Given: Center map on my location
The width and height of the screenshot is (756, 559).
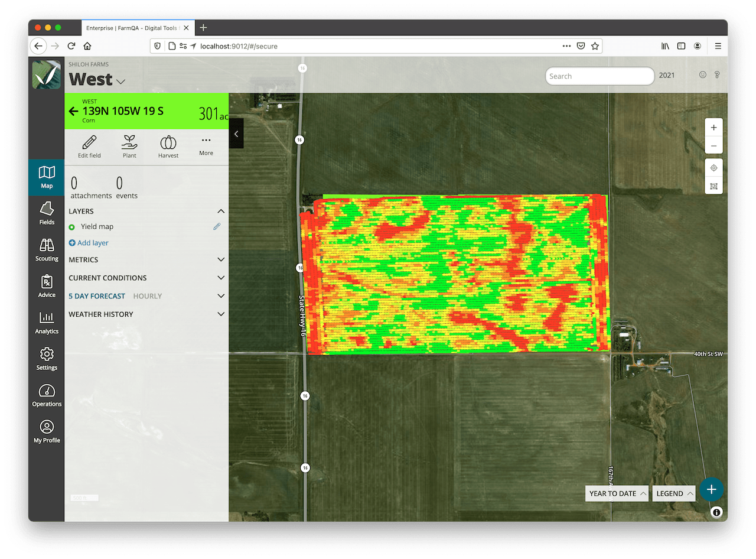Looking at the screenshot, I should (x=713, y=168).
